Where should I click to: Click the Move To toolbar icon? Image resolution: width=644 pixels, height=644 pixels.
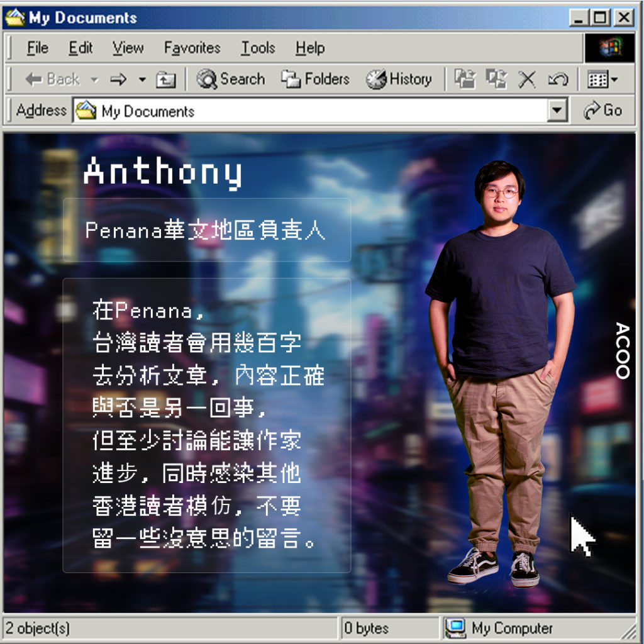tap(465, 79)
